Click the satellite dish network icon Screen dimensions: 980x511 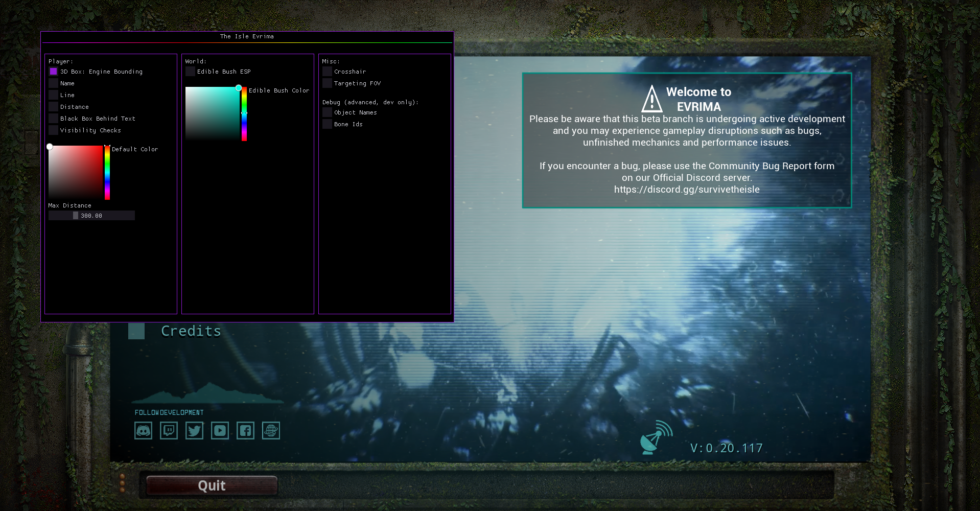click(x=656, y=437)
